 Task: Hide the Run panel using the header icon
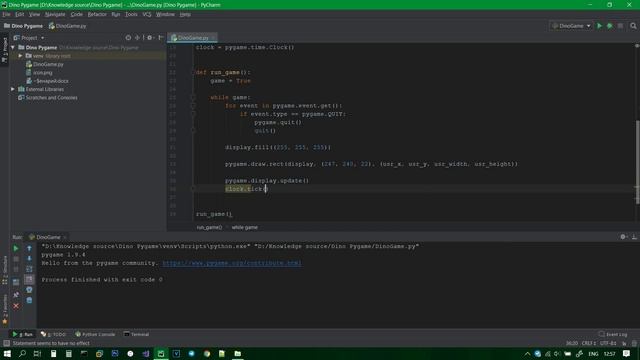click(x=634, y=237)
